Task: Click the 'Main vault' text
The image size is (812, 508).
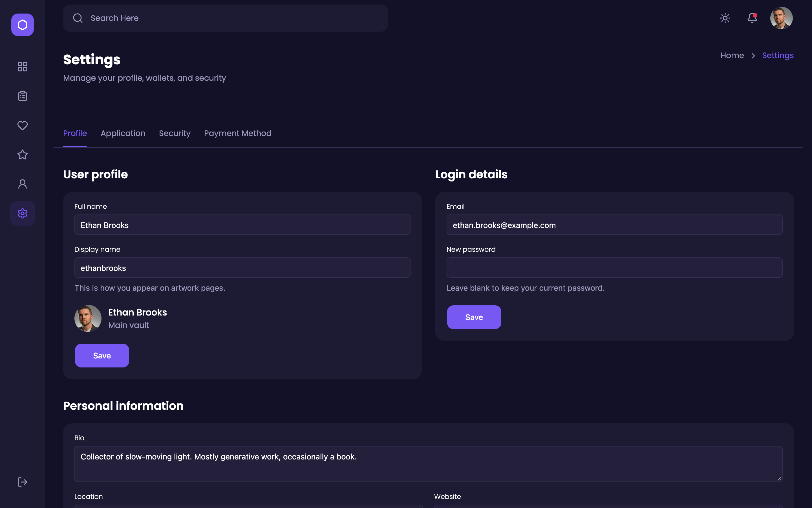Action: [x=129, y=325]
